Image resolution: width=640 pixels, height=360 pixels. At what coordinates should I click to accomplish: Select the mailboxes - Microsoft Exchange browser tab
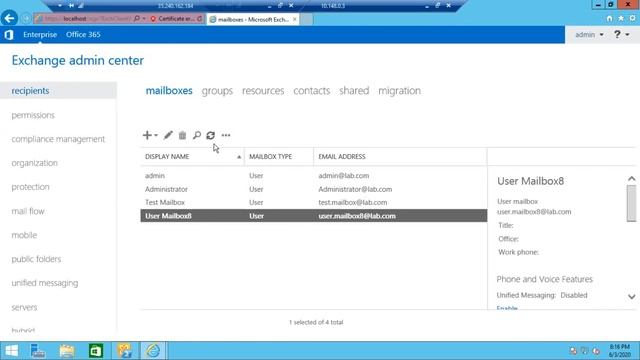pyautogui.click(x=253, y=19)
